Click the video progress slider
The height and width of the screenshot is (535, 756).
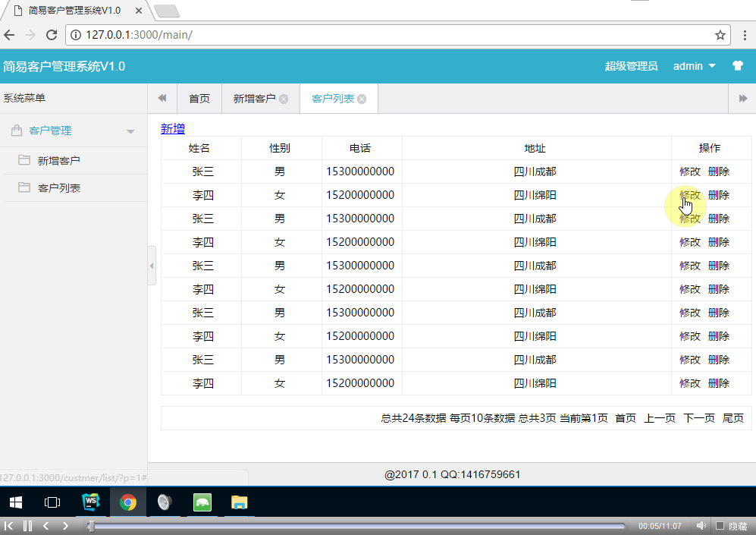coord(341,525)
